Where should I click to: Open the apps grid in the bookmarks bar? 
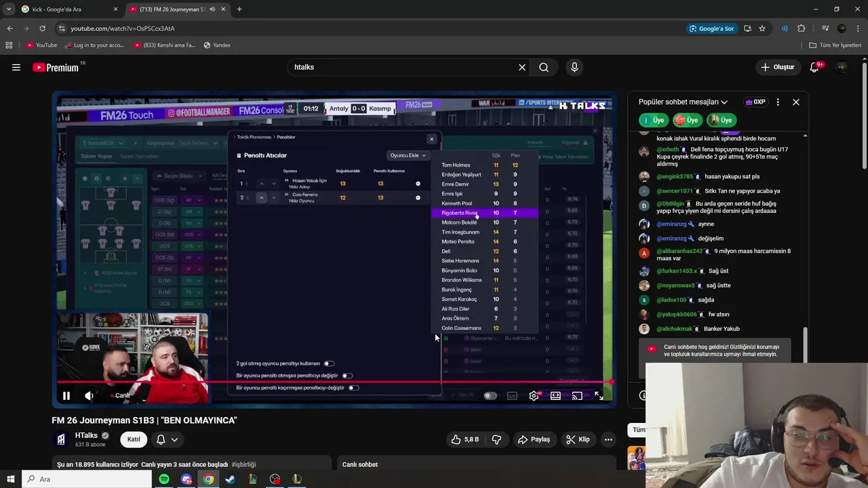click(9, 45)
